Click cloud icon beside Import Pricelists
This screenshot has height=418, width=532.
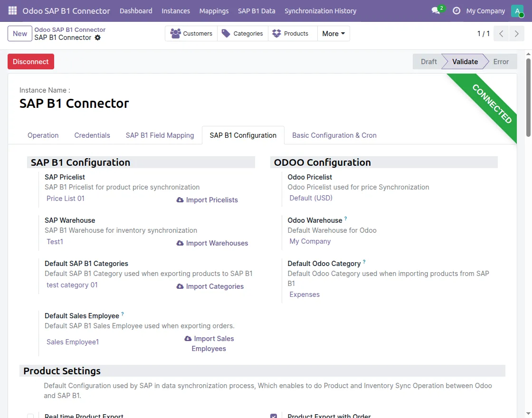pyautogui.click(x=180, y=200)
